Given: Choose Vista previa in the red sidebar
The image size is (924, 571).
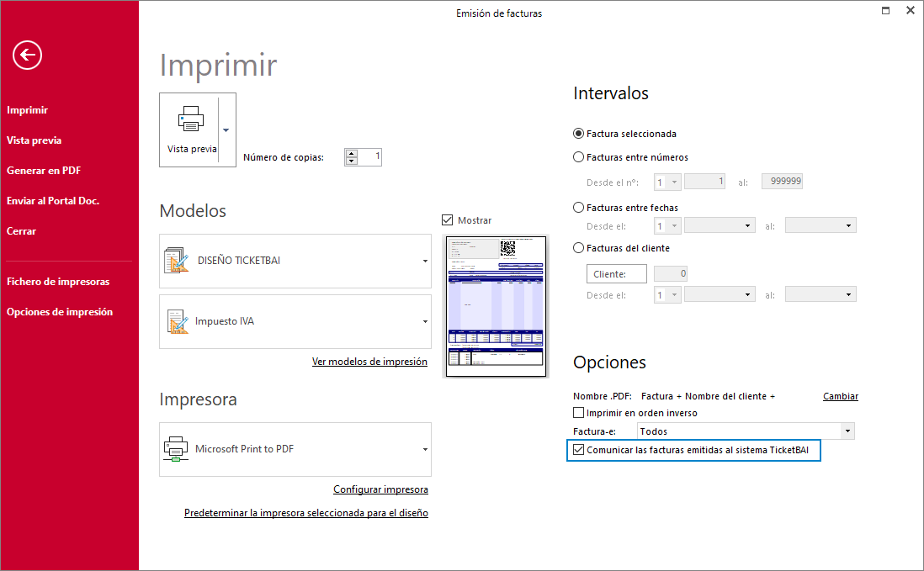Looking at the screenshot, I should click(35, 140).
